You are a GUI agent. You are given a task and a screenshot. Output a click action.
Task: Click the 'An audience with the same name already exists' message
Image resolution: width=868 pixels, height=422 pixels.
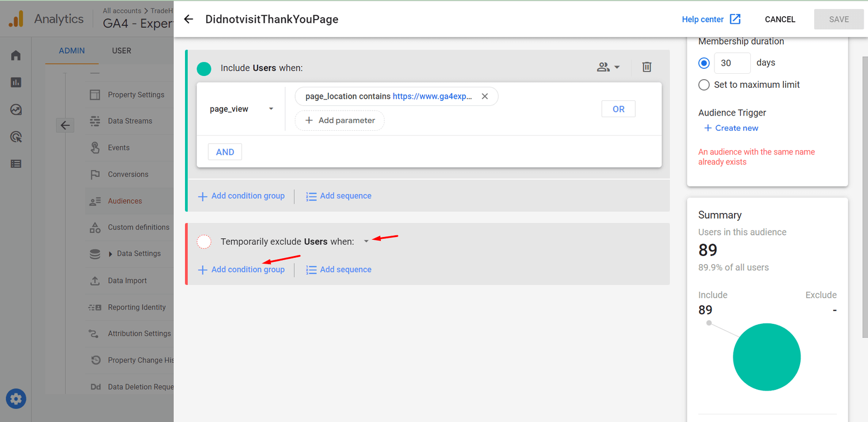click(756, 157)
